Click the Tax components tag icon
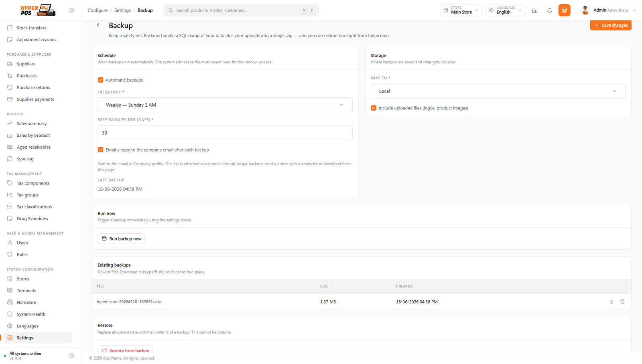Screen dimensions: 642x364 (10, 183)
